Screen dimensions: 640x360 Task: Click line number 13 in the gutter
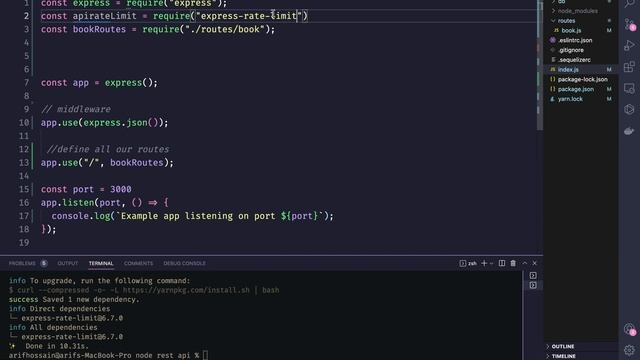24,162
